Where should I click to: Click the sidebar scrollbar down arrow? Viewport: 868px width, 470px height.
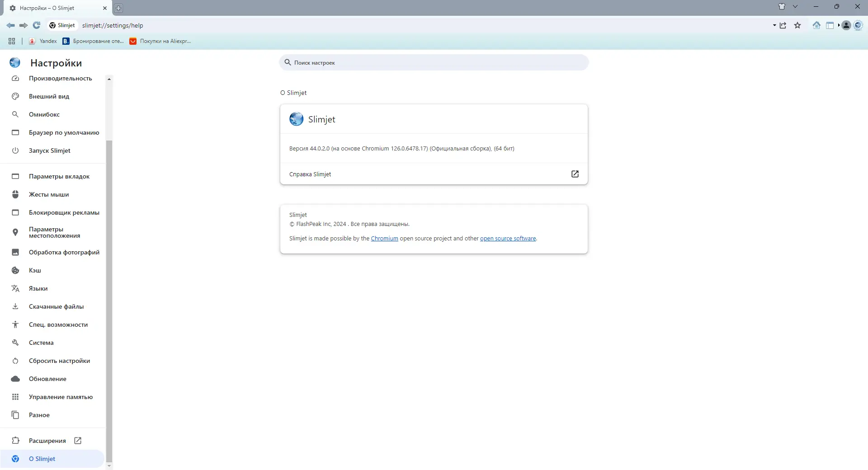click(109, 465)
